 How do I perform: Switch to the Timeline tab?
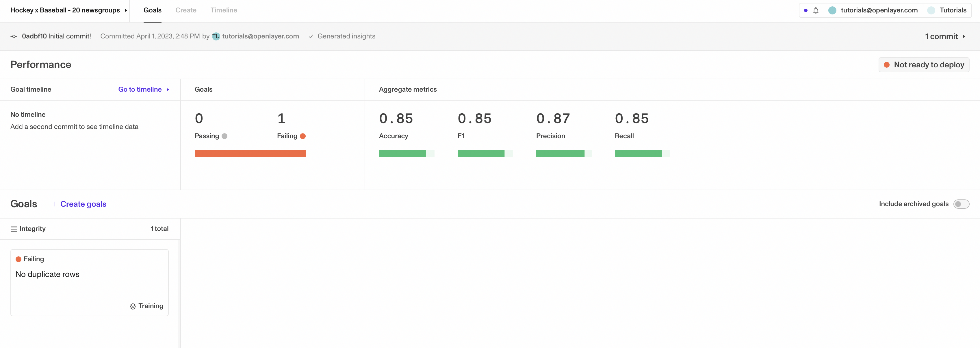pos(223,10)
